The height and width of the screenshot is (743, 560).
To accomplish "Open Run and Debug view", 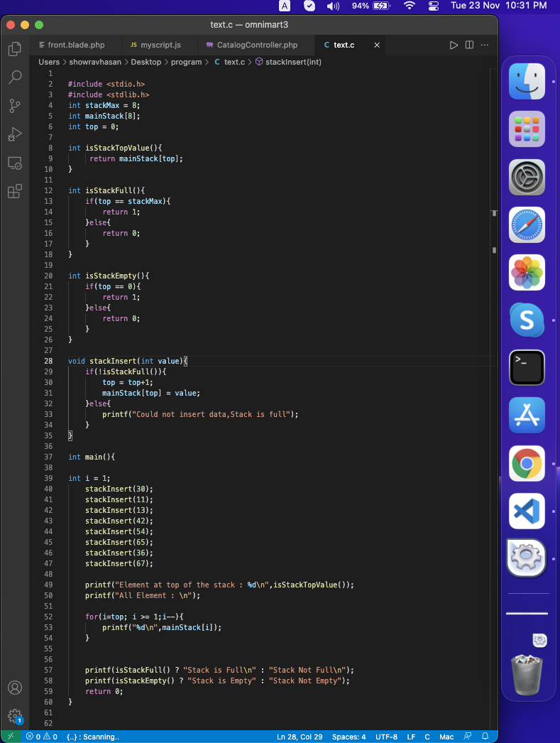I will 15,134.
